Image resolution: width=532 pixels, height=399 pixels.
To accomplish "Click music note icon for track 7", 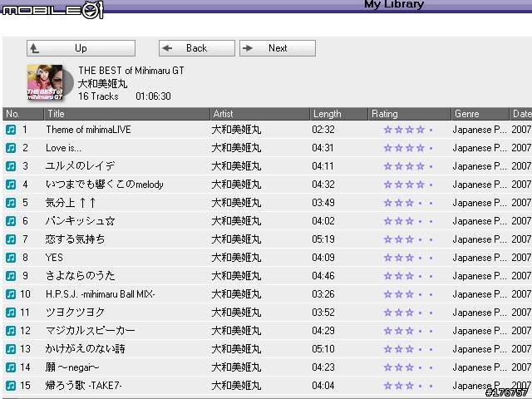I will (11, 239).
